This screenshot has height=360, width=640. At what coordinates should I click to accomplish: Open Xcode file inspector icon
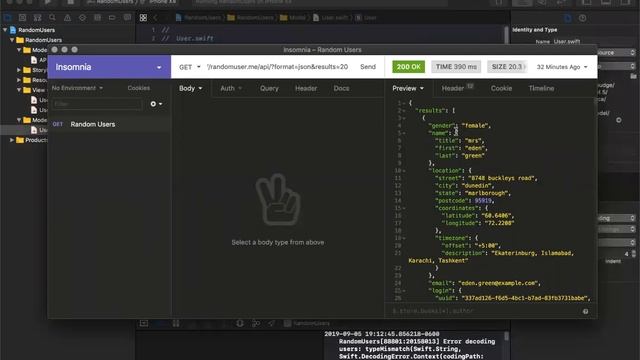click(x=568, y=18)
